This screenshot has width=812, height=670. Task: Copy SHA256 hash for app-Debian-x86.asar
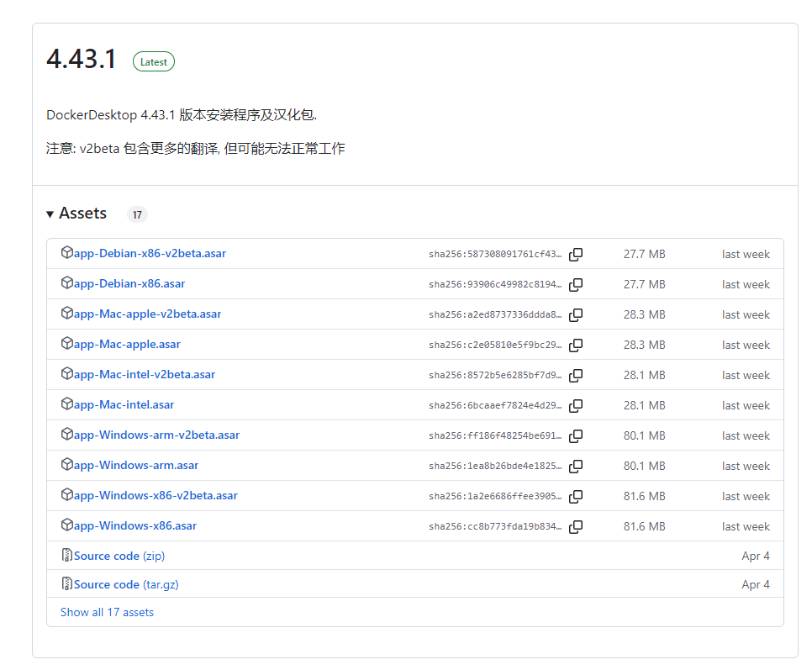pyautogui.click(x=576, y=284)
